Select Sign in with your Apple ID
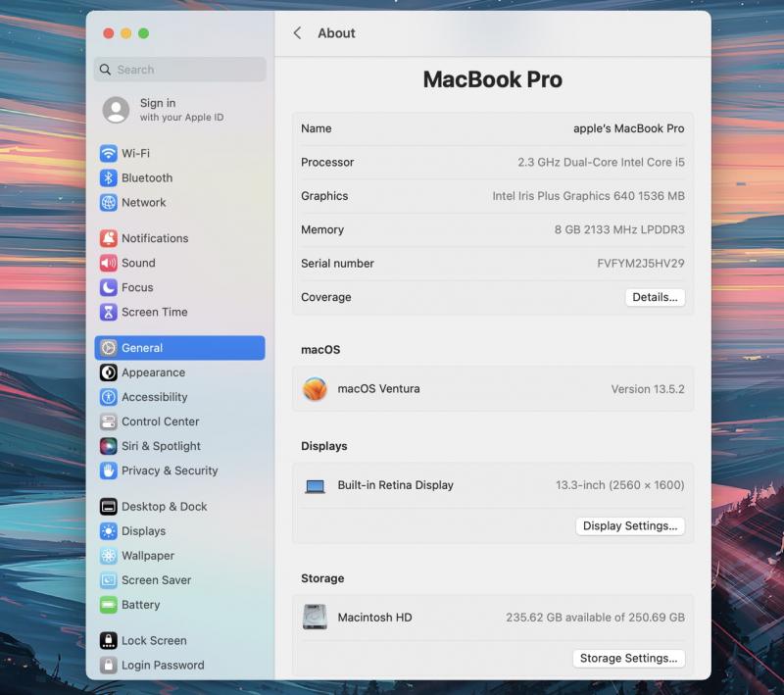 coord(181,110)
